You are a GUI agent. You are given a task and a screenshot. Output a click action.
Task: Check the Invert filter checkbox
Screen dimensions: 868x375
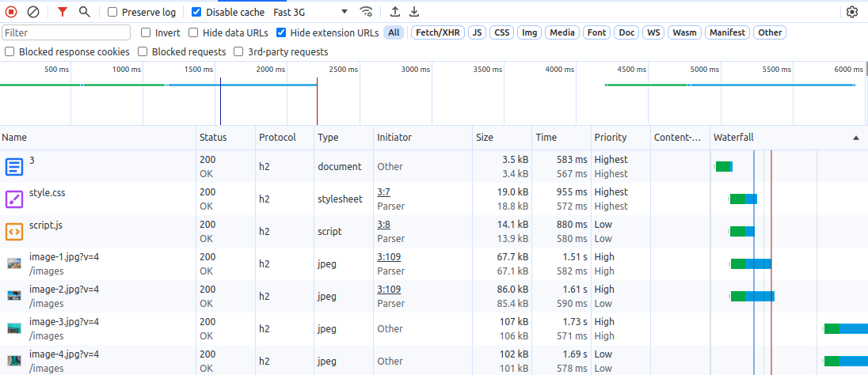pos(147,32)
